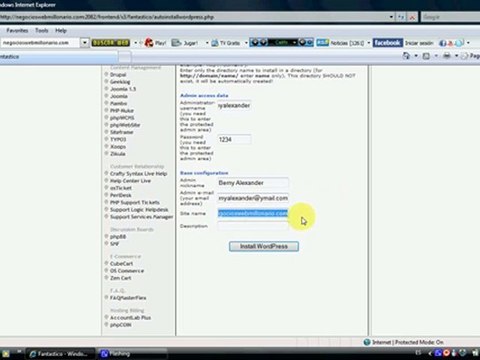Click the Help Center Live link
480x360 pixels.
click(130, 181)
